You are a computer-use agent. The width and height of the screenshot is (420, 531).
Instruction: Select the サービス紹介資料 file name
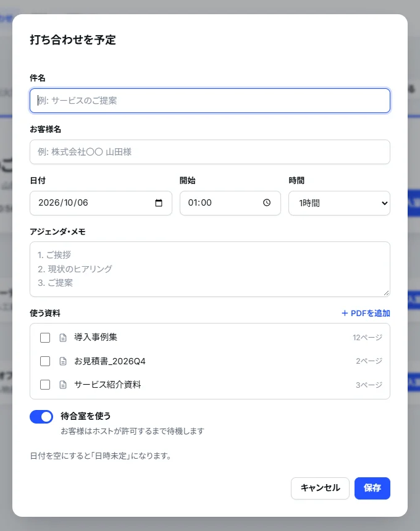click(107, 385)
